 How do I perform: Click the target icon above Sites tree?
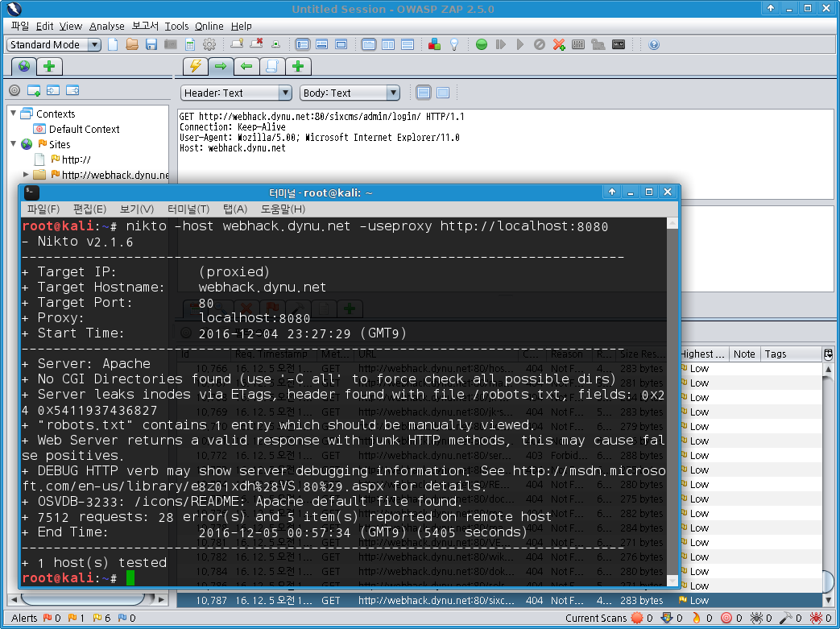click(14, 90)
